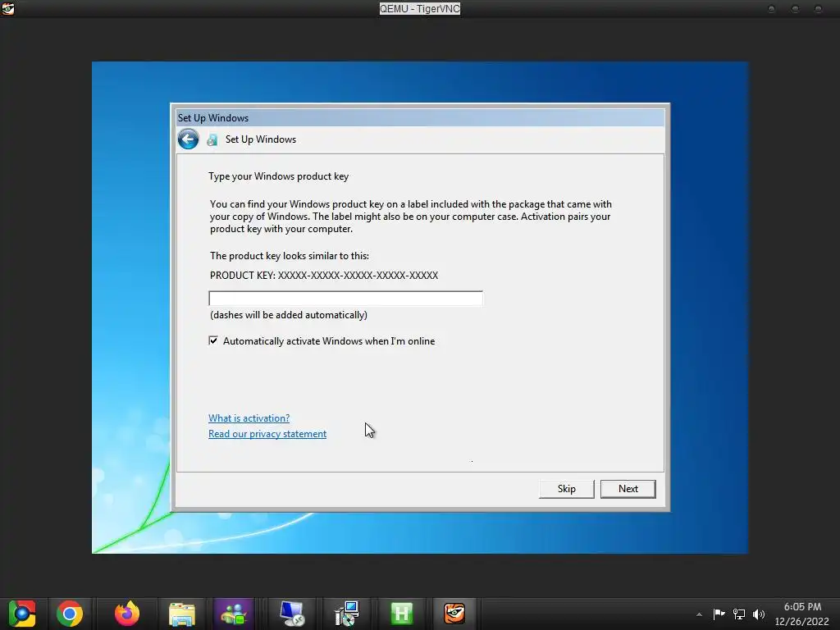The image size is (840, 630).
Task: Click the colorful start button in taskbar
Action: point(21,614)
